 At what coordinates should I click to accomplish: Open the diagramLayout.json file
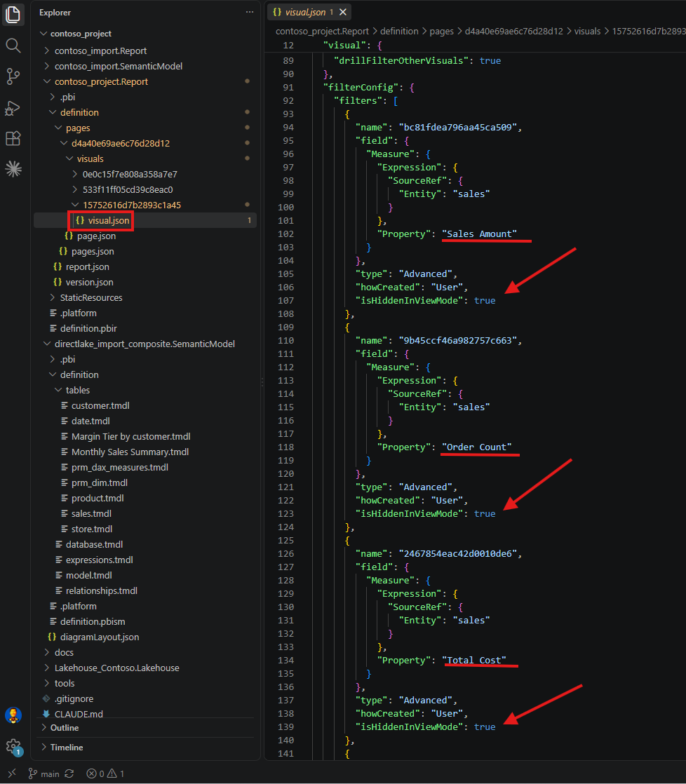point(100,637)
